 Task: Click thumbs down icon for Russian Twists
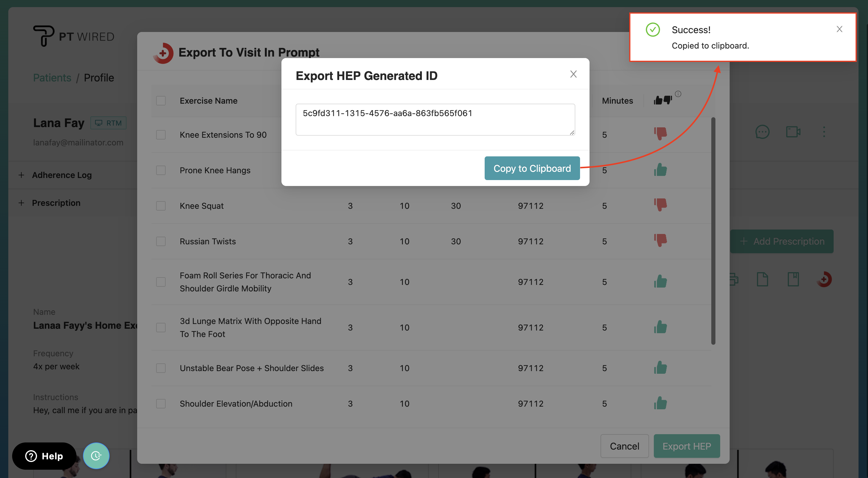tap(660, 241)
